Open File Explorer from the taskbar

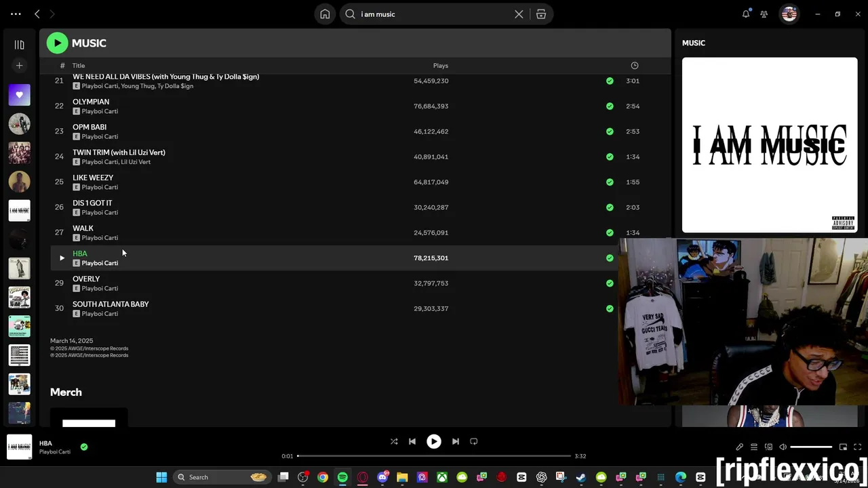click(x=402, y=477)
